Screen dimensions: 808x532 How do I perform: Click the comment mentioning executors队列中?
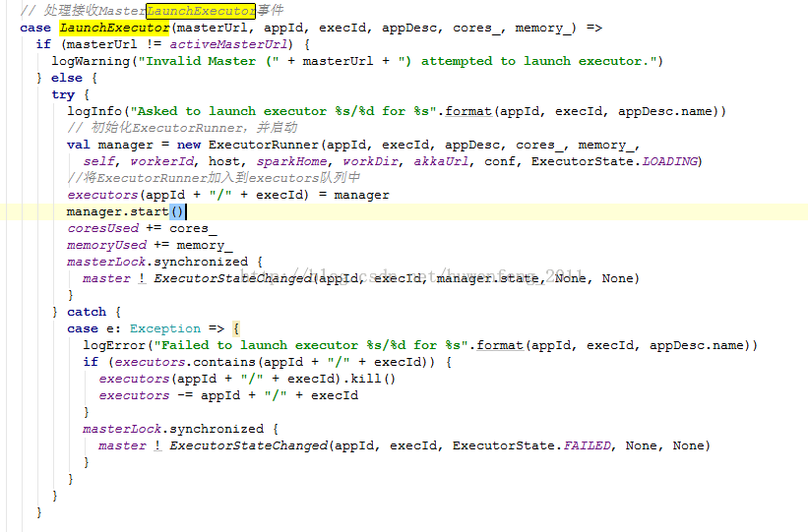click(214, 178)
